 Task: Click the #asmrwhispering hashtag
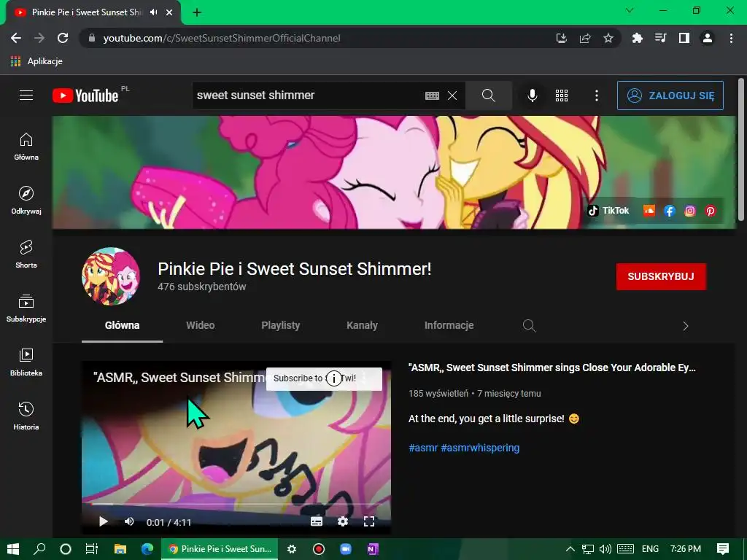[480, 448]
